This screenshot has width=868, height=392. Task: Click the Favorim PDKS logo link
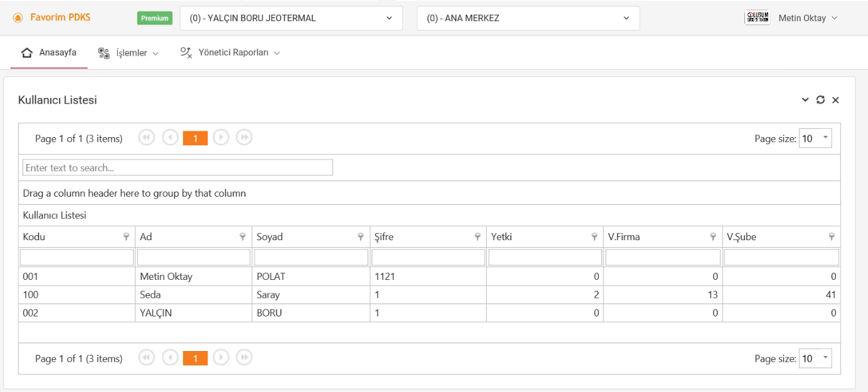(x=52, y=18)
